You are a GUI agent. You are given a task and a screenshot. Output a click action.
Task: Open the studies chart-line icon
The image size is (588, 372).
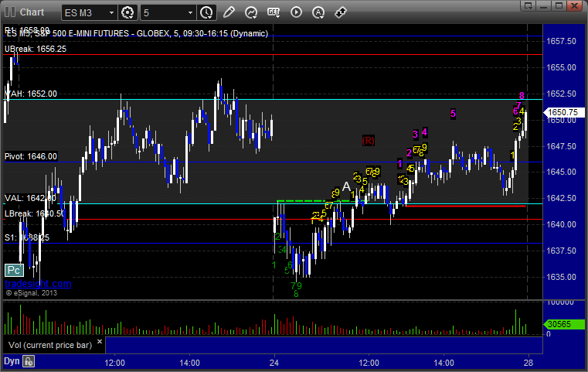click(x=251, y=12)
